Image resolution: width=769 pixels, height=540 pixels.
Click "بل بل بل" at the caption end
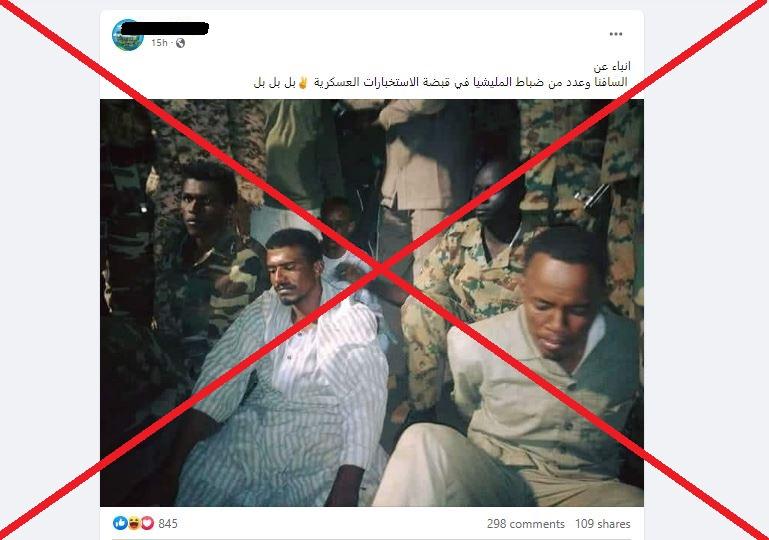[x=275, y=82]
